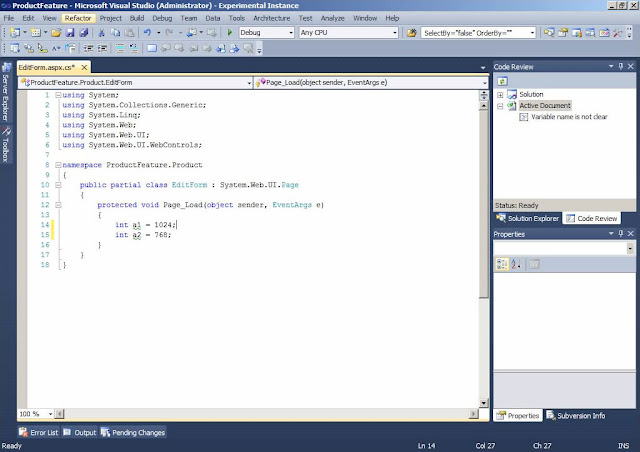Click the editor horizontal scrollbar right arrow
Viewport: 640px width, 452px height.
click(x=473, y=414)
